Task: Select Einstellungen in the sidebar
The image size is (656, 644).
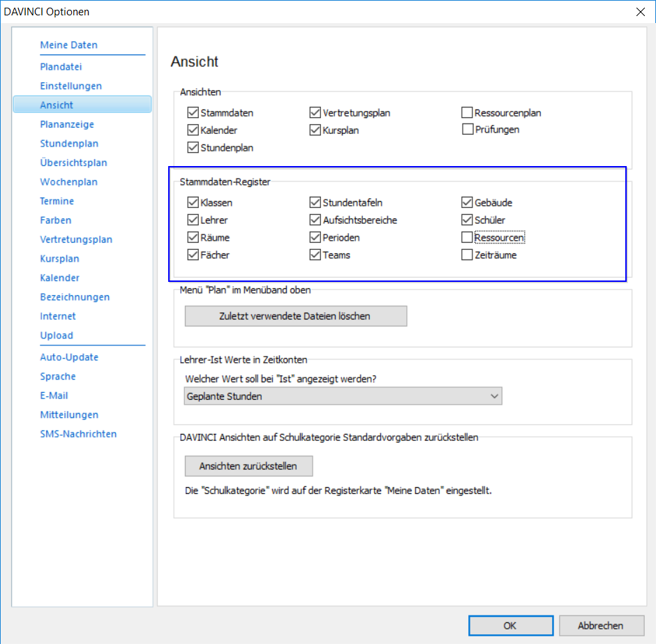Action: [70, 86]
